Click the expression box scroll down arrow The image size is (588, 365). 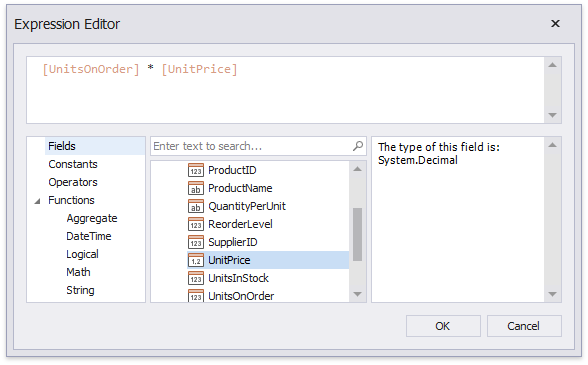(x=552, y=115)
